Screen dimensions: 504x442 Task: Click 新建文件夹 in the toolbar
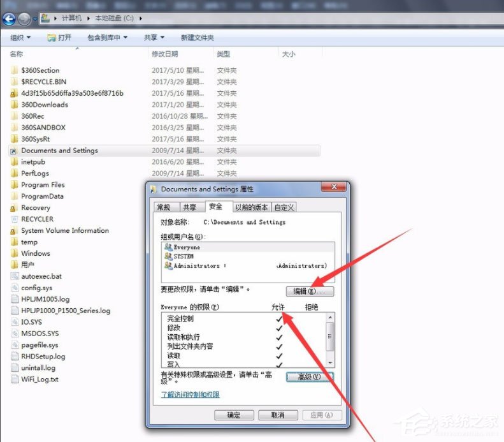point(197,38)
